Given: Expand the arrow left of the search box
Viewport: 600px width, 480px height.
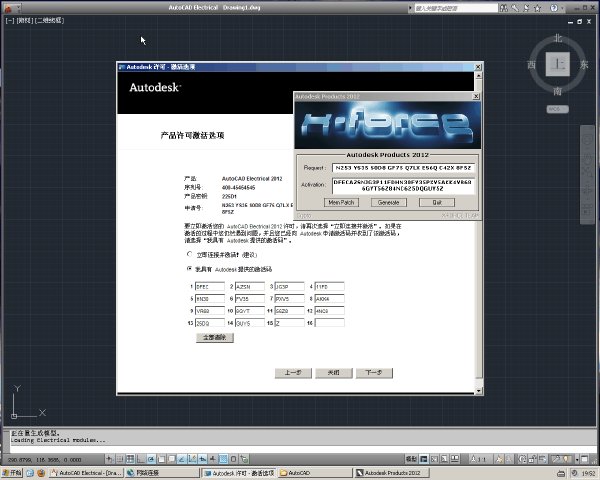Looking at the screenshot, I should [410, 8].
